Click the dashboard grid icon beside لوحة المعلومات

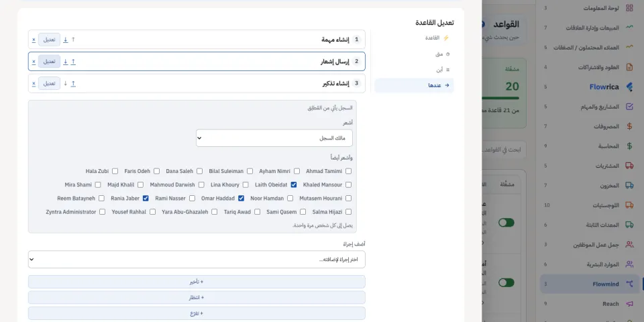click(x=629, y=8)
